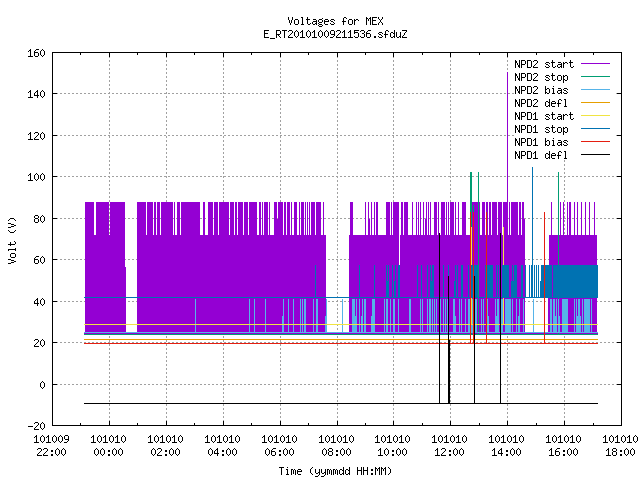
Task: Click the Volt (V) y-axis label
Action: pos(12,240)
